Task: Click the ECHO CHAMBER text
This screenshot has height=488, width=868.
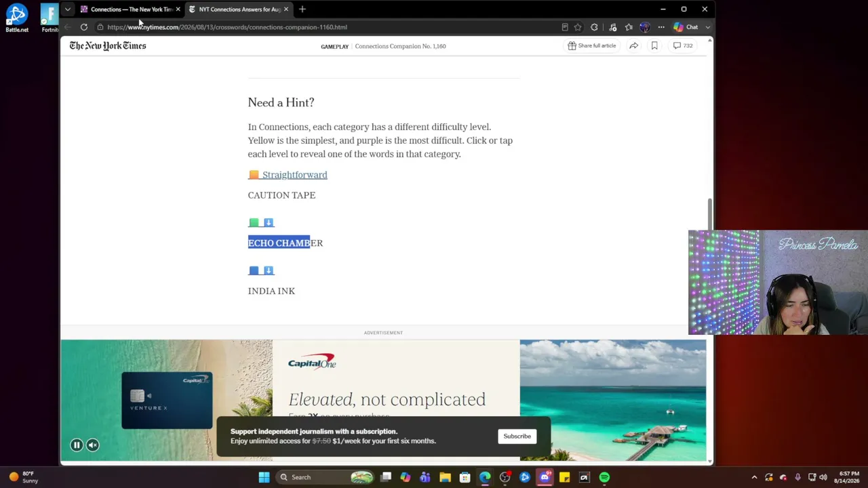Action: click(x=285, y=243)
